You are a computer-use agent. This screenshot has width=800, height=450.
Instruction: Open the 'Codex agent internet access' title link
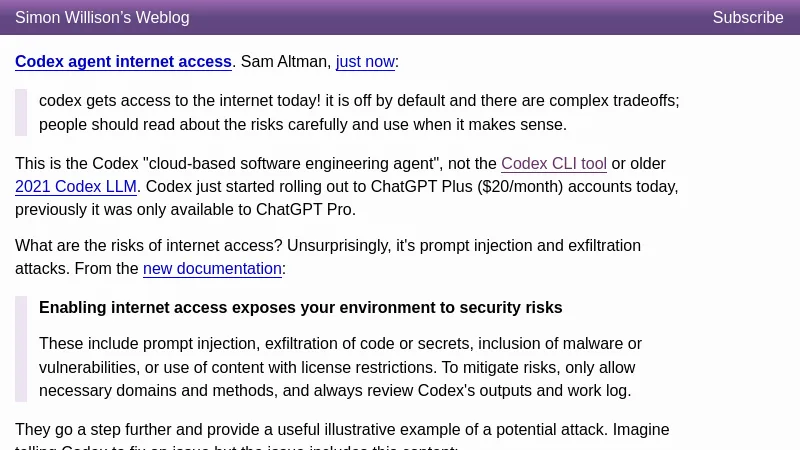click(x=123, y=61)
